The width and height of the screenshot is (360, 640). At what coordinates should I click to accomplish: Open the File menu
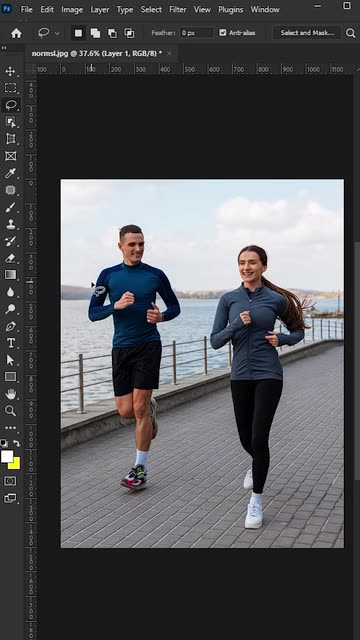point(27,9)
